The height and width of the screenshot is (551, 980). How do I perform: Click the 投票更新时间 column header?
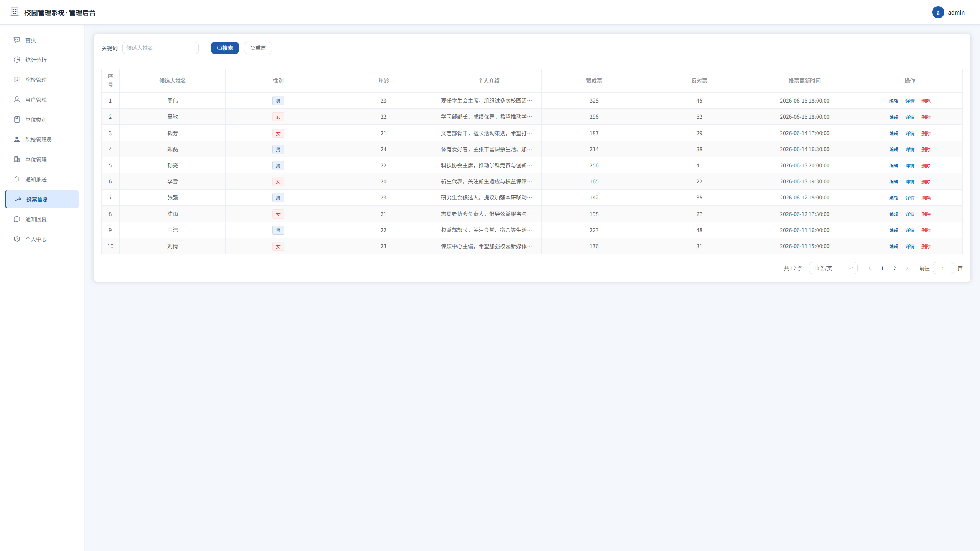pos(805,81)
